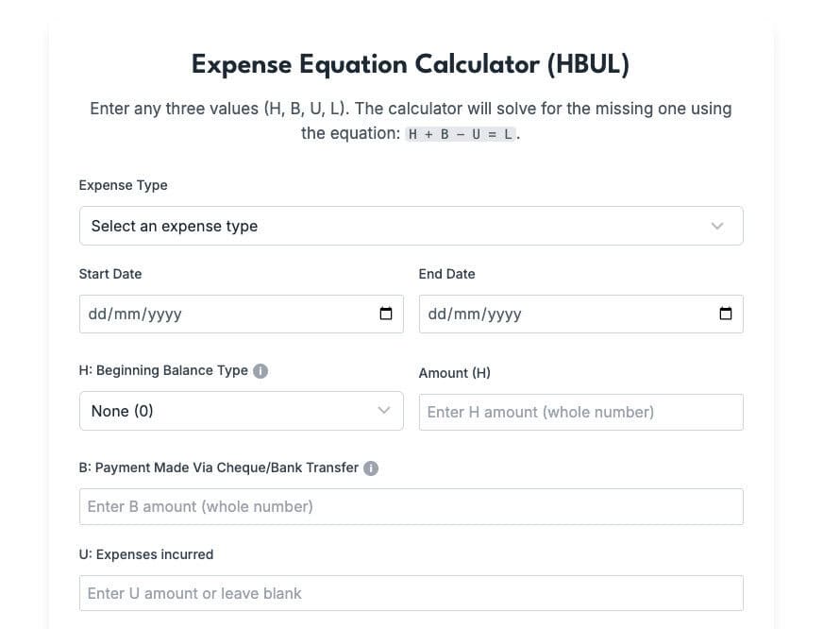The width and height of the screenshot is (840, 629).
Task: Click the B amount input field
Action: [x=411, y=506]
